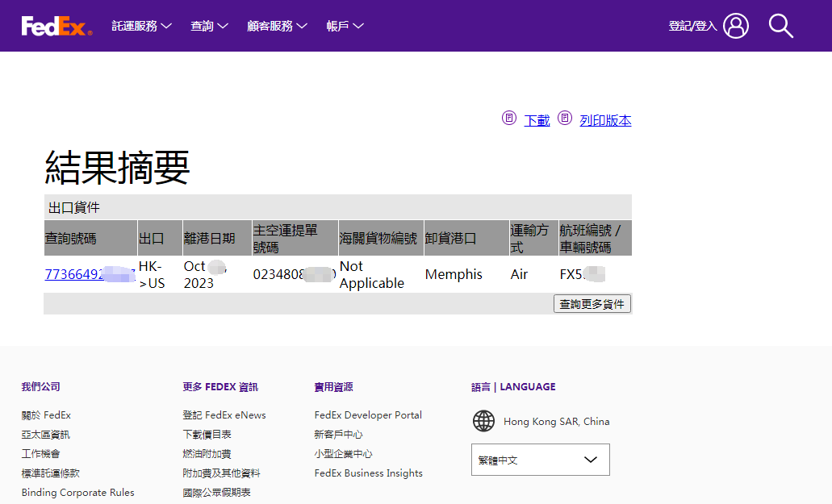
Task: Click the globe icon for Hong Kong SAR
Action: pyautogui.click(x=483, y=421)
